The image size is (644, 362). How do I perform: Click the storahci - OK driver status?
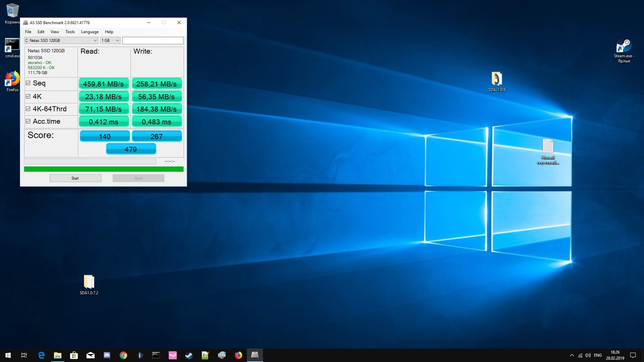[x=40, y=63]
